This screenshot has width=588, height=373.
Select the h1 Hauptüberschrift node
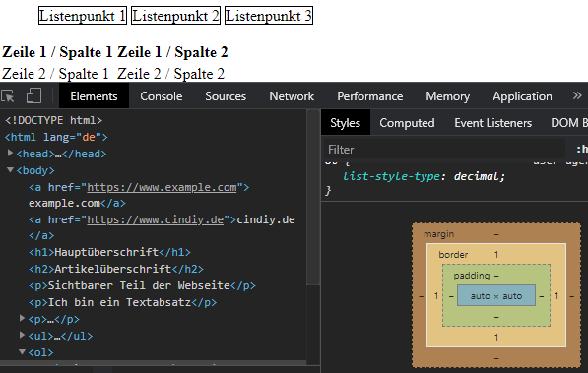[x=109, y=252]
